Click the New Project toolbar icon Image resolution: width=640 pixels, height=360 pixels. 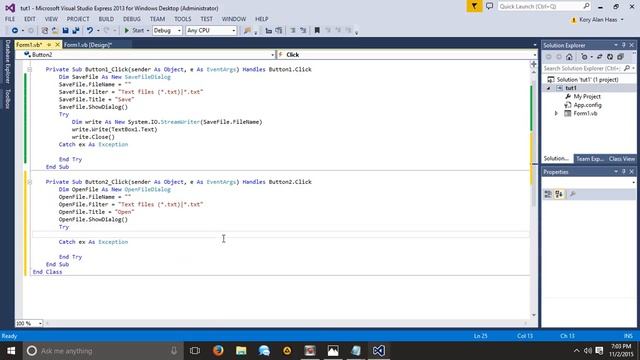click(x=45, y=31)
